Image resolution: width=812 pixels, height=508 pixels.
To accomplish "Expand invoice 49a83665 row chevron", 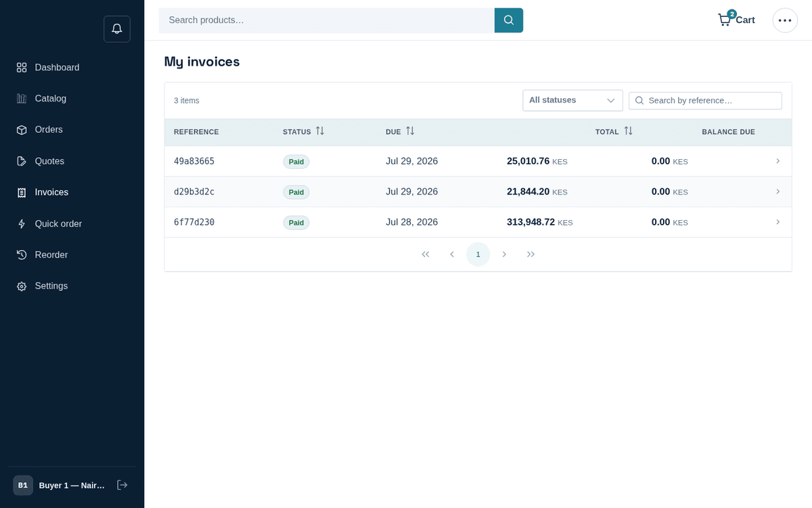I will click(778, 161).
